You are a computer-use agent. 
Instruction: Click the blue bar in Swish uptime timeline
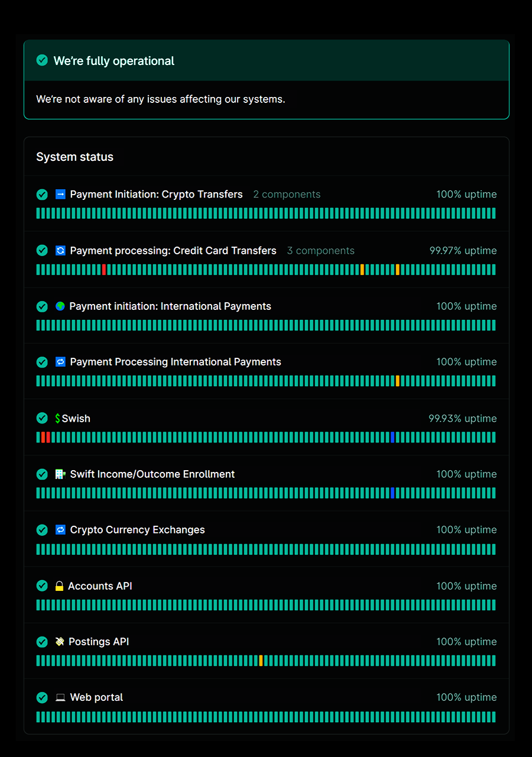click(392, 438)
